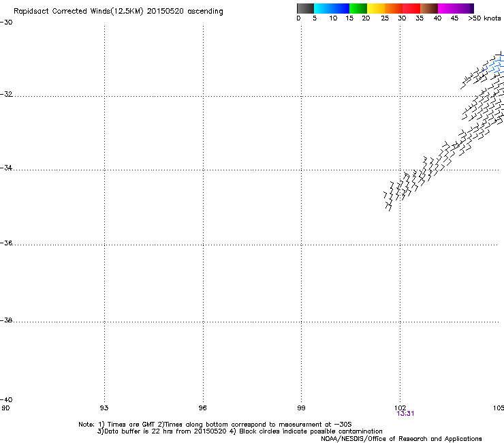Click the note about 'Black circles indicate possible contamination'
This screenshot has width=504, height=443.
311,431
